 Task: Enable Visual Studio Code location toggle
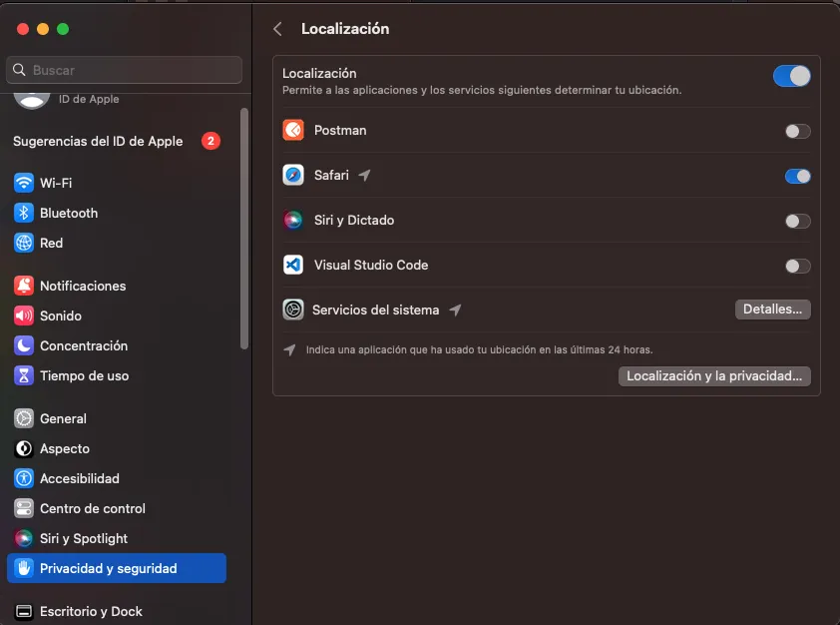tap(798, 266)
